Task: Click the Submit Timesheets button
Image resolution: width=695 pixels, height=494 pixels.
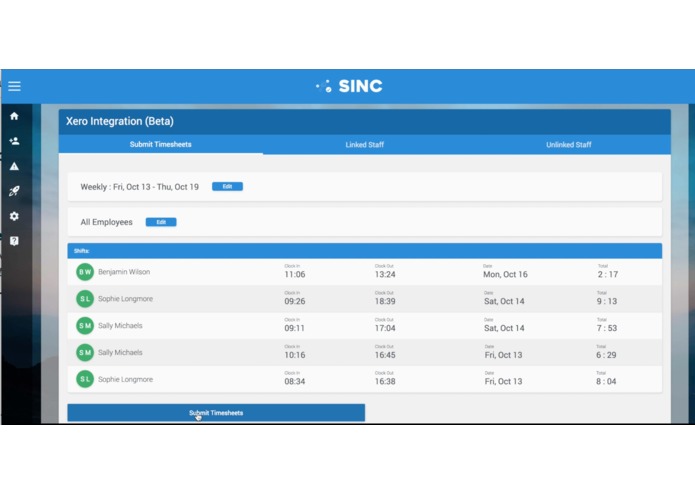Action: click(216, 412)
